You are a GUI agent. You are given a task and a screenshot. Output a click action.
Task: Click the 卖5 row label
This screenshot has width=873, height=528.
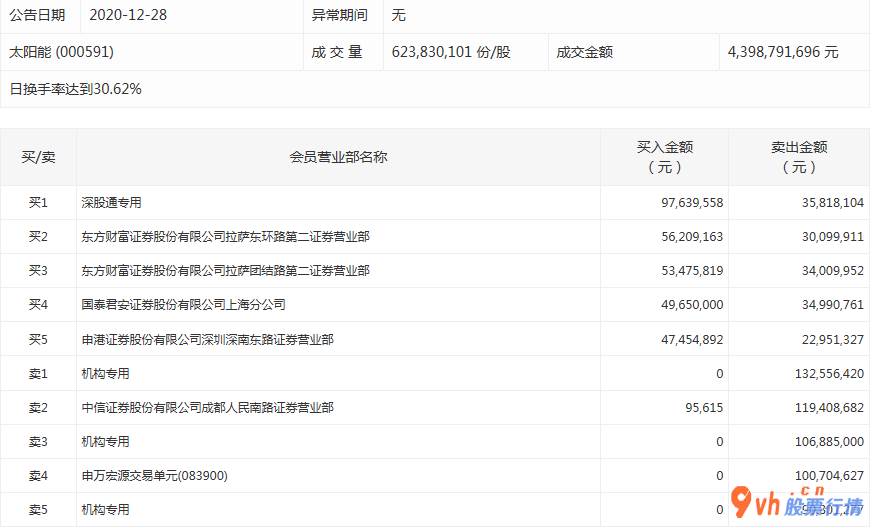click(x=38, y=510)
